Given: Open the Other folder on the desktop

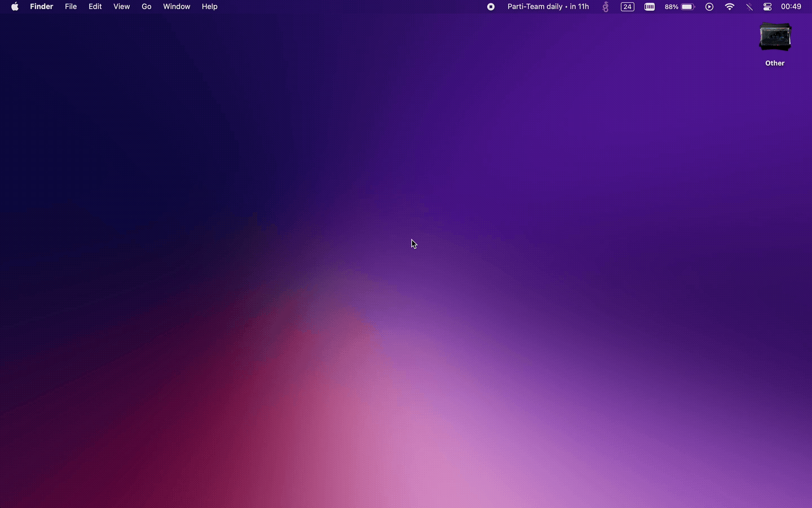Looking at the screenshot, I should pos(775,37).
